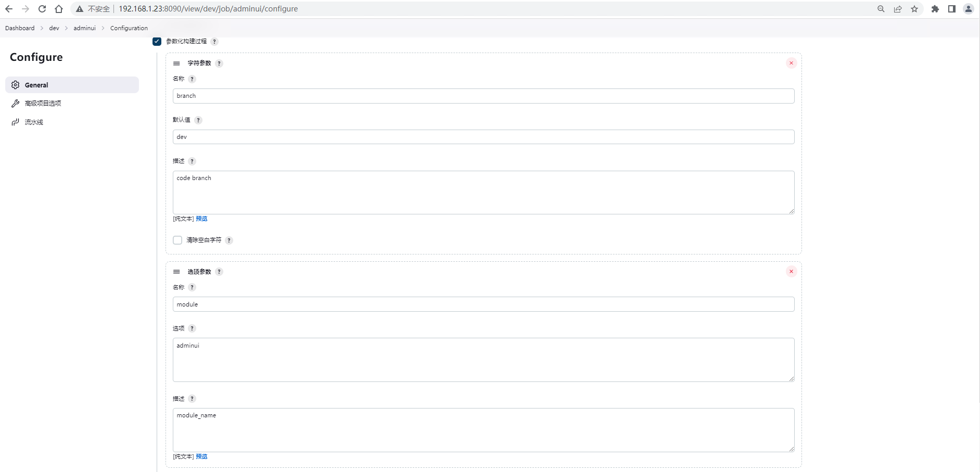Grab the drag handle of 字符参数 block
Image resolution: width=980 pixels, height=472 pixels.
click(176, 63)
